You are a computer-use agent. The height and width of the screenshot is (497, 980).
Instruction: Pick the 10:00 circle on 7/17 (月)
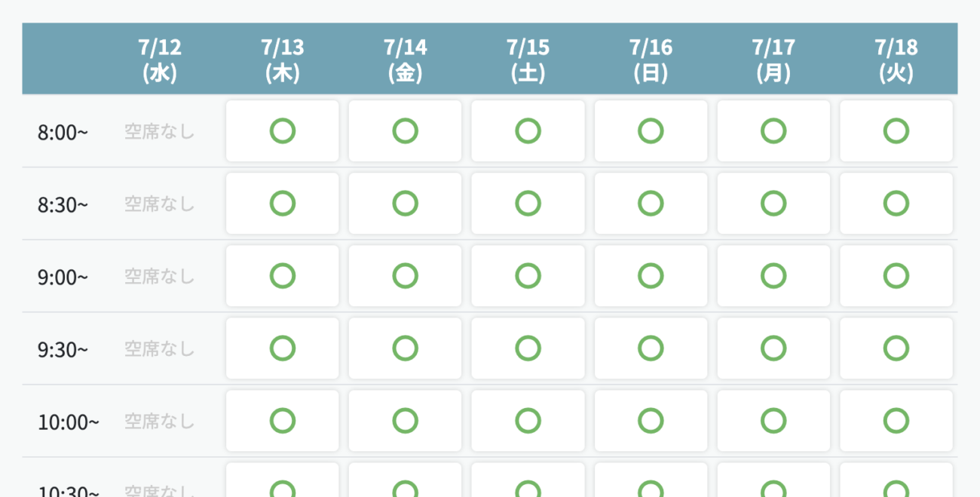coord(773,421)
